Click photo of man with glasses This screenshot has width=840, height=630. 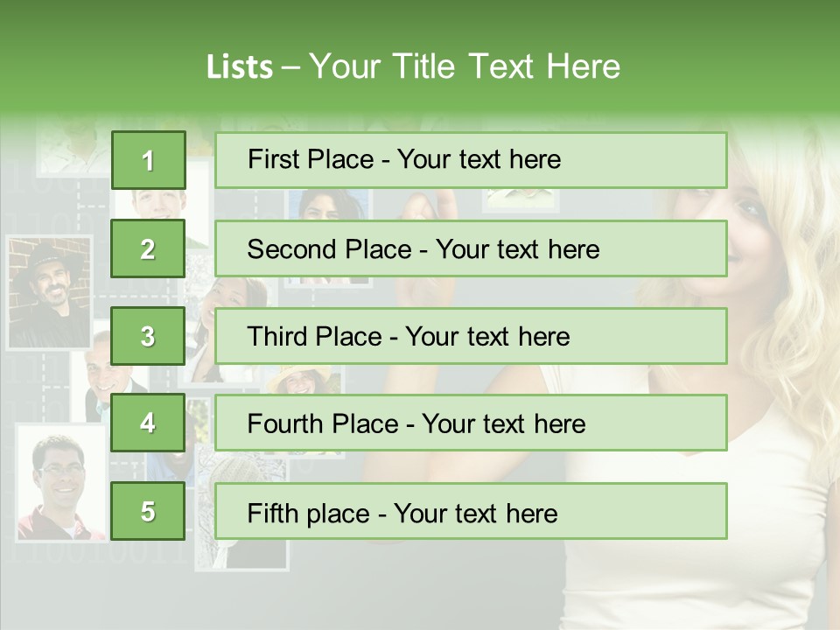point(60,483)
